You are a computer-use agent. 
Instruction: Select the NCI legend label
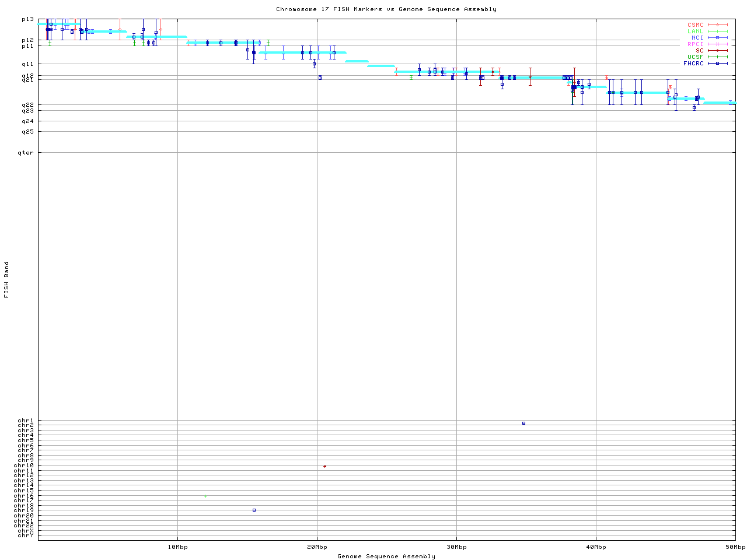pos(697,38)
